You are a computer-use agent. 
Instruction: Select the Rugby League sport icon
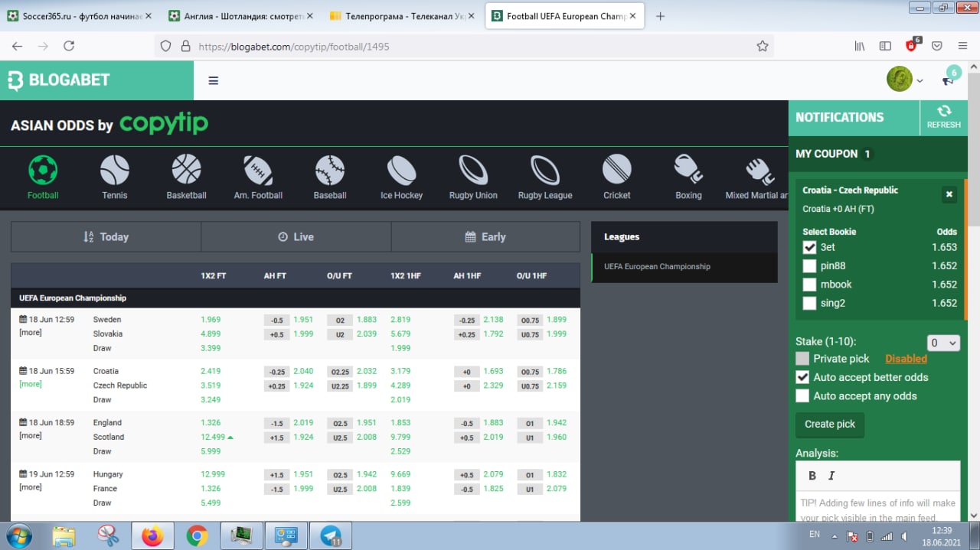(545, 170)
